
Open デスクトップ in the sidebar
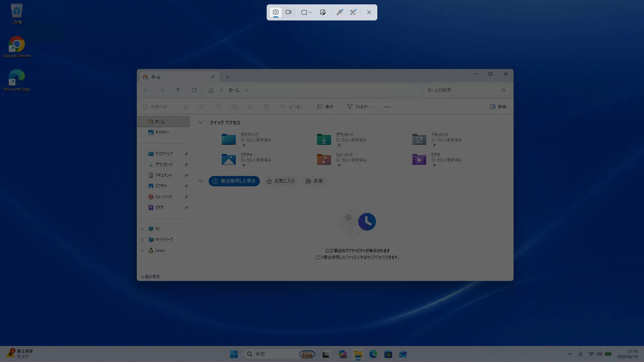coord(163,154)
